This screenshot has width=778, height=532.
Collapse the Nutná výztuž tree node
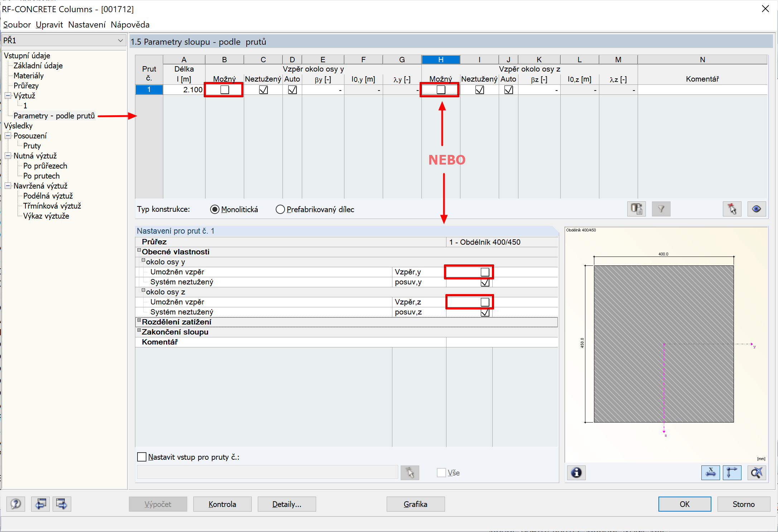pyautogui.click(x=8, y=156)
